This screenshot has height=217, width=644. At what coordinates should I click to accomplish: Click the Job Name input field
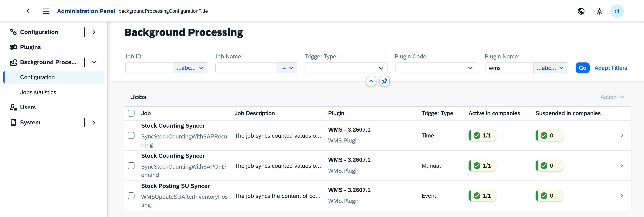pos(247,68)
